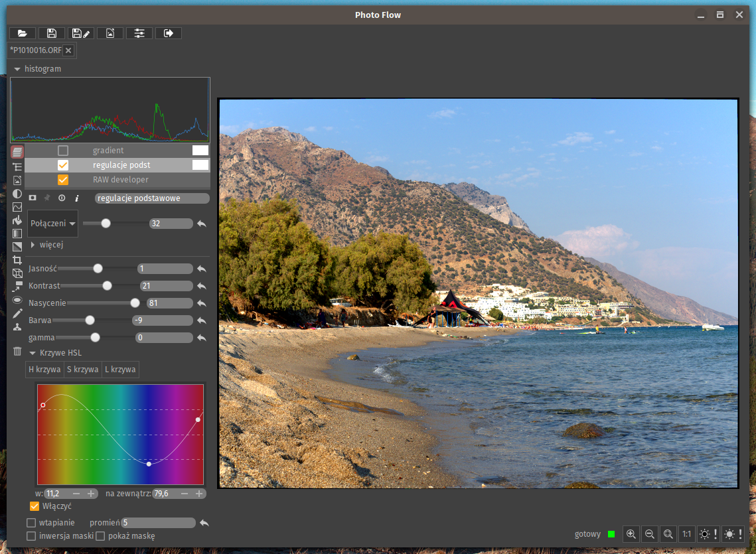
Task: Click the image picture icon in sidebar
Action: point(17,180)
